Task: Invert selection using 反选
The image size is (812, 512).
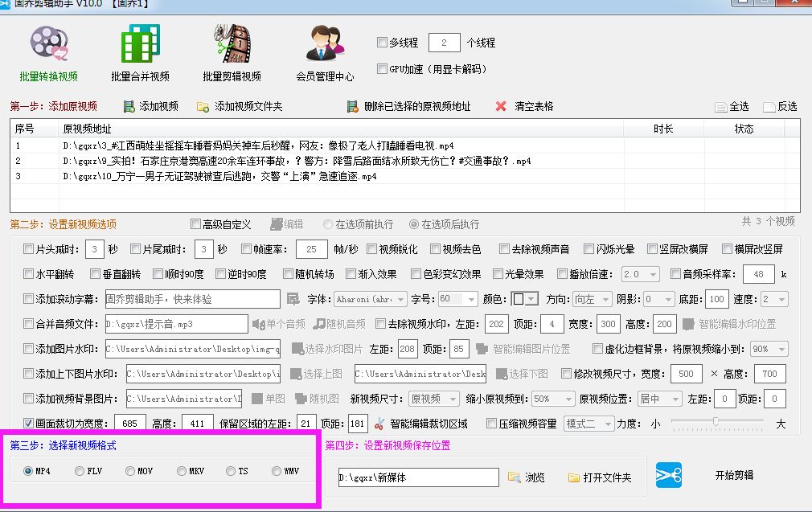Action: 781,106
